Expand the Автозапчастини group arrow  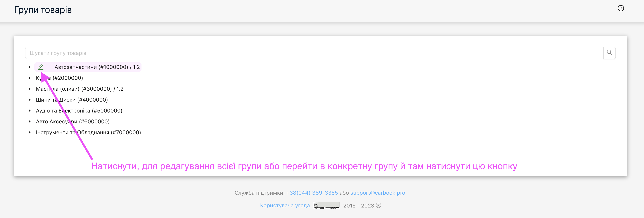tap(30, 67)
